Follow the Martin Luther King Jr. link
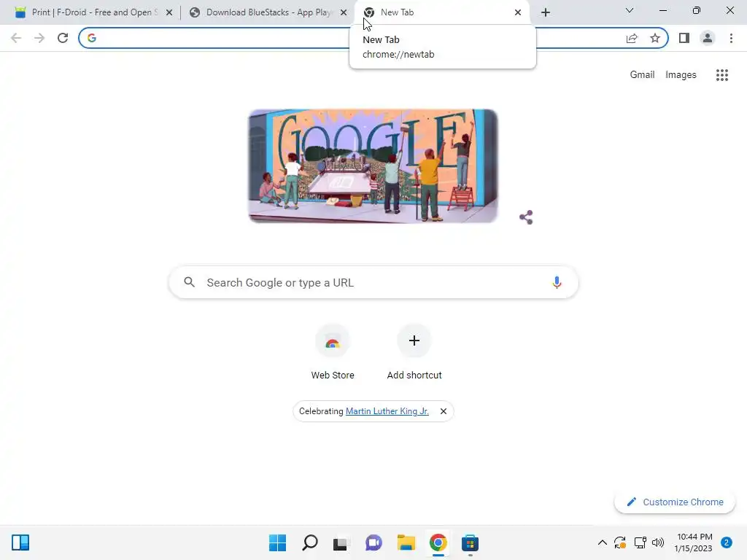Image resolution: width=747 pixels, height=560 pixels. click(x=387, y=411)
